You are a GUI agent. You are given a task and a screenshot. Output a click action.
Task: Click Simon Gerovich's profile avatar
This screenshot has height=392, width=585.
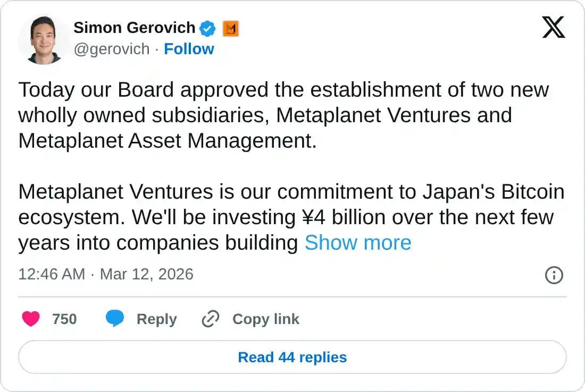43,39
